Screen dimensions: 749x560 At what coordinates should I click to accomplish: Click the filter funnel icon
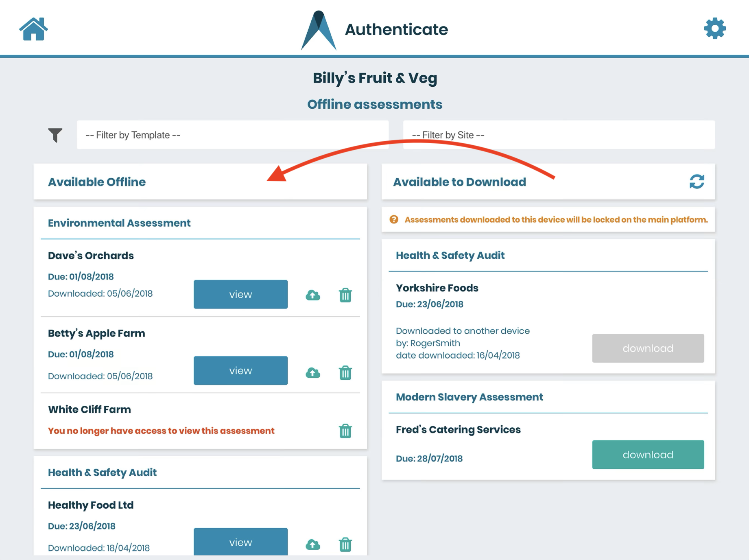[x=55, y=135]
